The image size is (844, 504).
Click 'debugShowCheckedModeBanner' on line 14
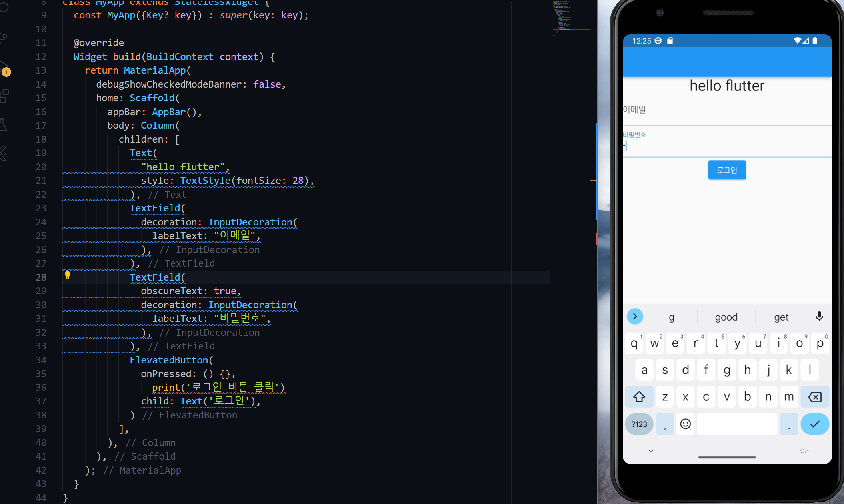(169, 84)
